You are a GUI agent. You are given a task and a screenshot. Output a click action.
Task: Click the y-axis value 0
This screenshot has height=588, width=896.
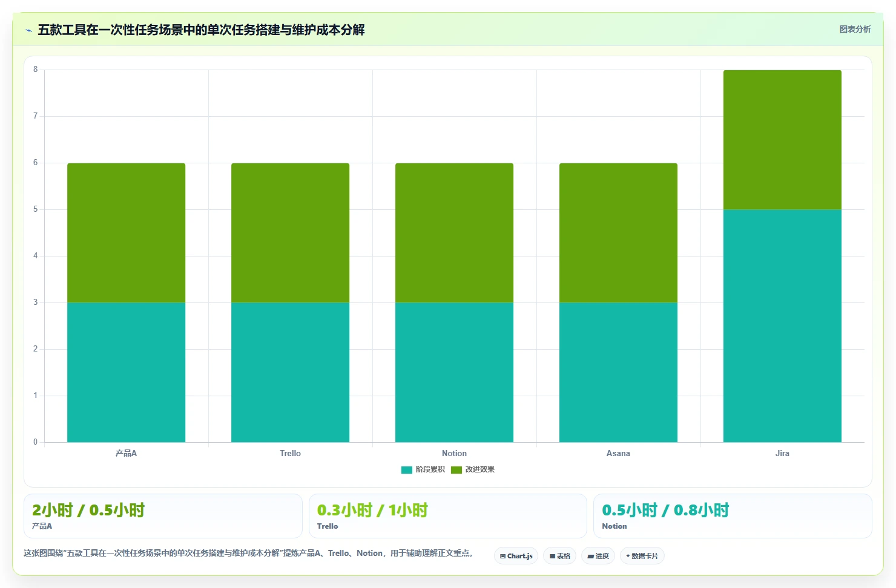[35, 442]
